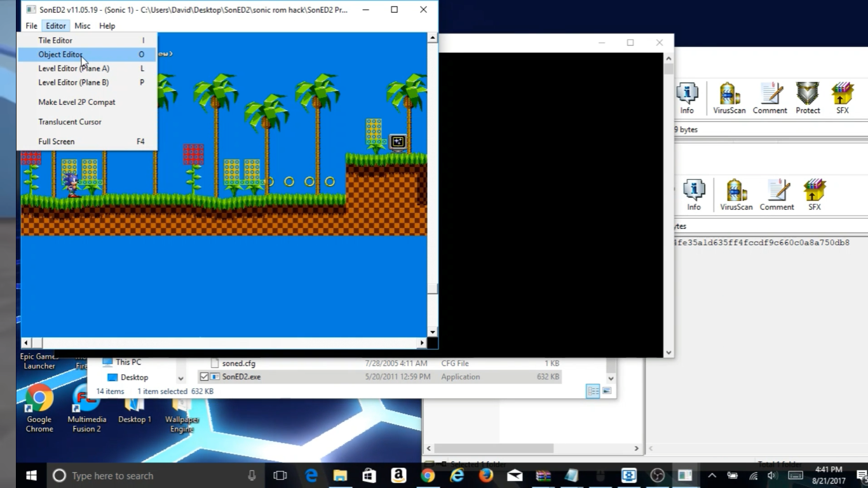Image resolution: width=868 pixels, height=488 pixels.
Task: Open Microsoft Edge from taskbar
Action: 311,475
